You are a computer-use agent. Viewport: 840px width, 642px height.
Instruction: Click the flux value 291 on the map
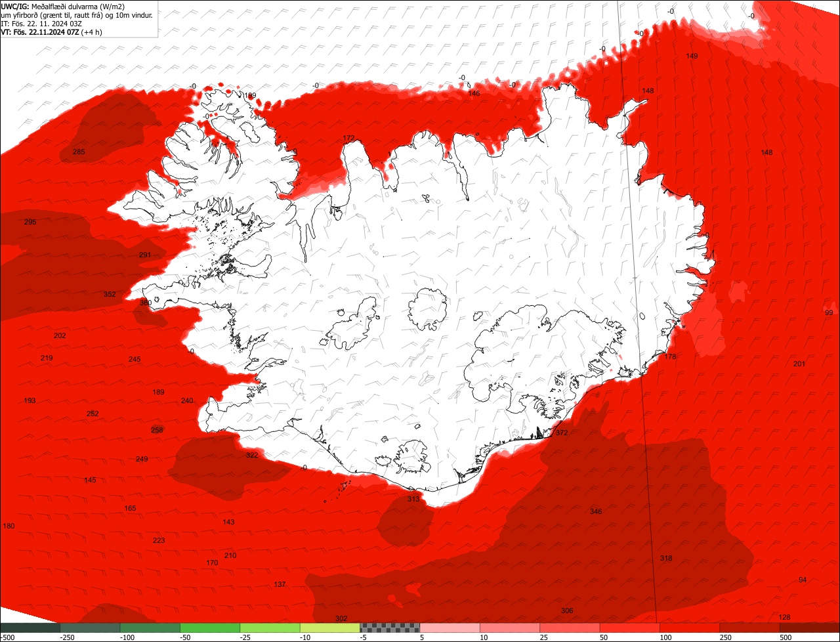click(145, 255)
